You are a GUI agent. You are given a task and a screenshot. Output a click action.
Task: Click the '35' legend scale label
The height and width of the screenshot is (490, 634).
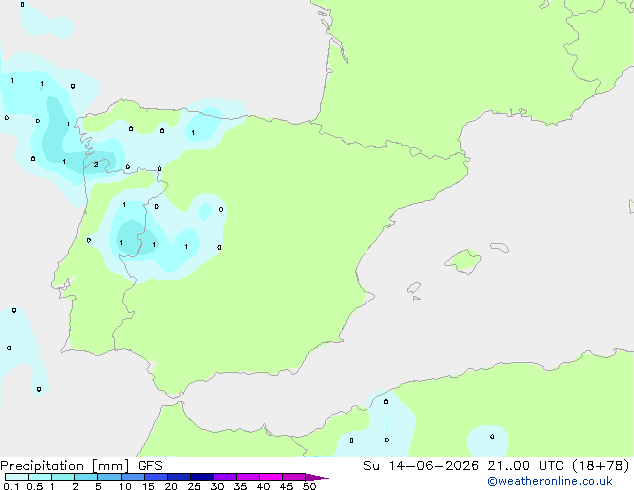(x=240, y=486)
